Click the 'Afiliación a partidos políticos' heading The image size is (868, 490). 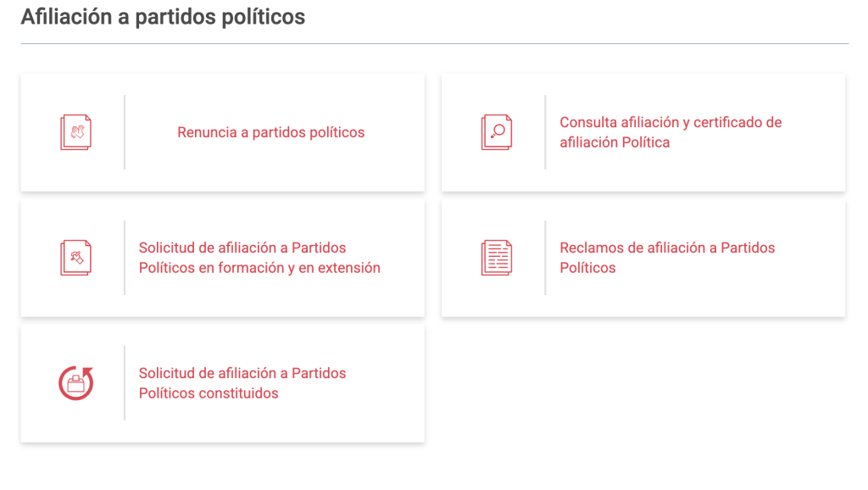[x=163, y=17]
